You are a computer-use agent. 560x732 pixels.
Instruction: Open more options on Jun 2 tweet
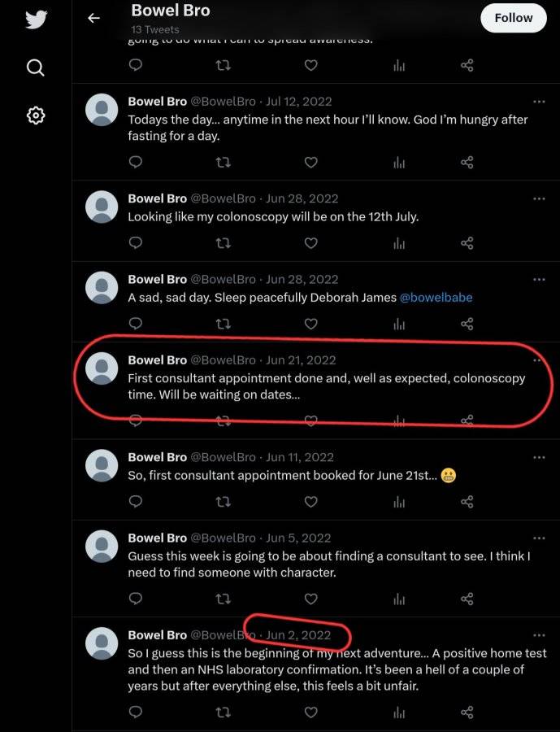coord(539,635)
